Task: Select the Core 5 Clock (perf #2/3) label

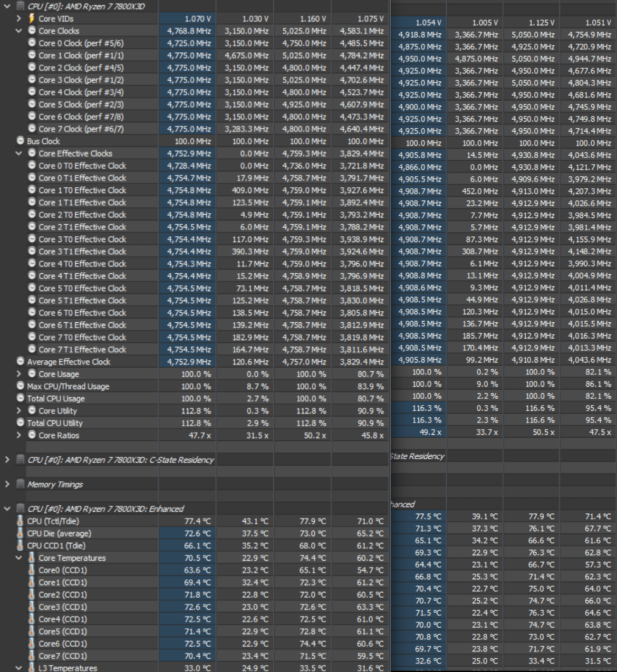Action: [81, 104]
